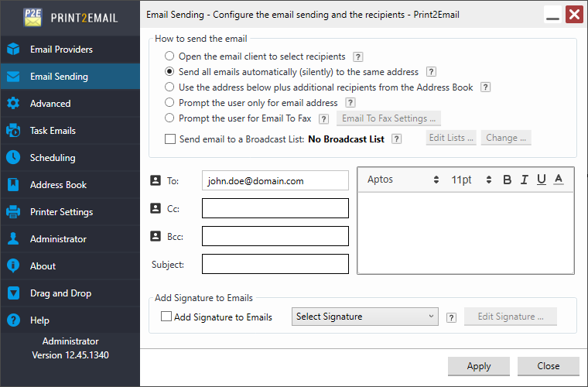Screen dimensions: 588x387
Task: Open the Address Book section
Action: 58,185
